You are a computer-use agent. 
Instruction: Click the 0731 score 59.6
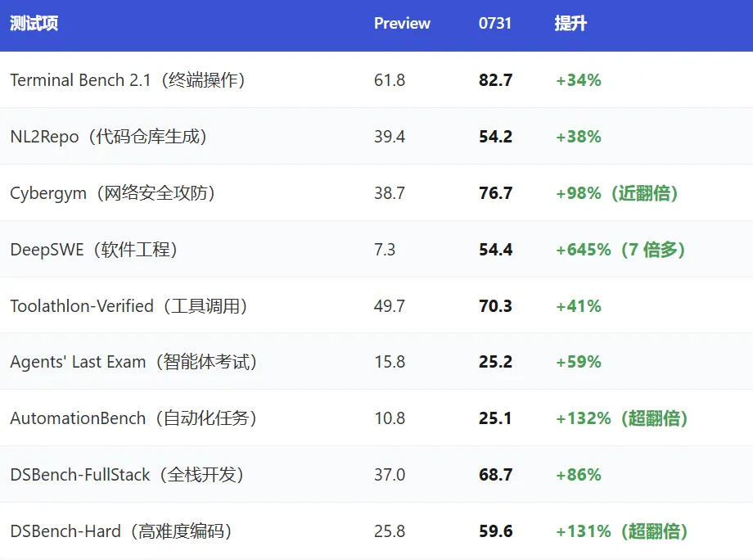pos(496,531)
